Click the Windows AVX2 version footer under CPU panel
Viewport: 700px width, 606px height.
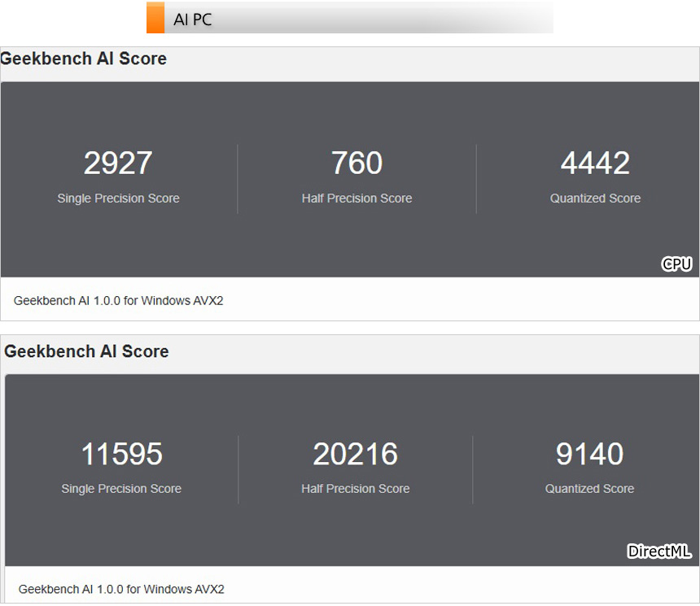[x=119, y=300]
